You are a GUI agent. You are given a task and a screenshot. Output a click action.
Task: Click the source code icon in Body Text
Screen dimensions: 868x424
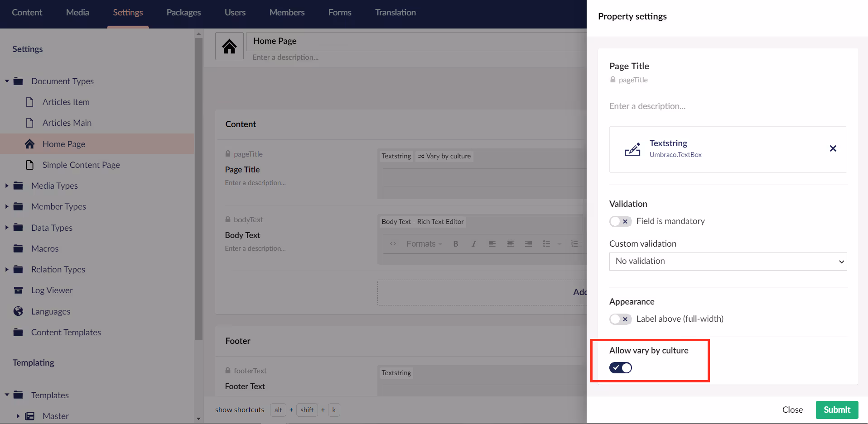393,243
